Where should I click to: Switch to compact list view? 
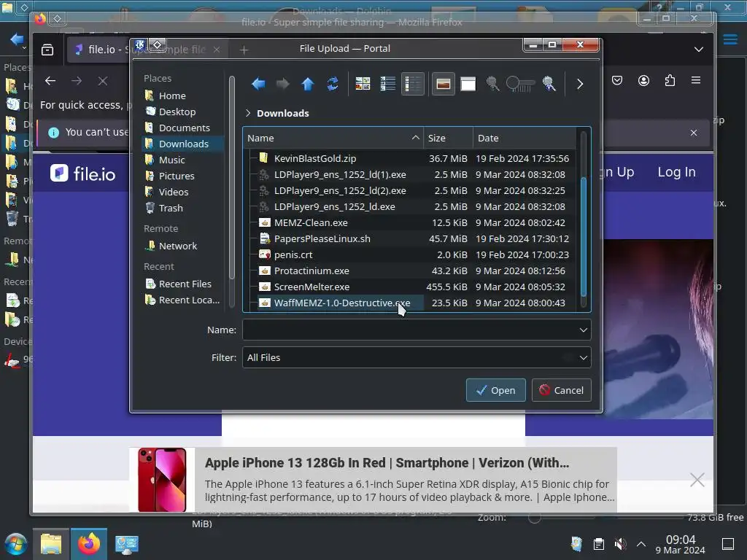pos(388,85)
